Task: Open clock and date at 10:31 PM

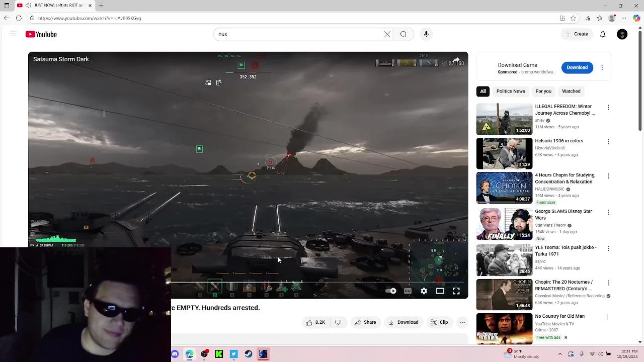Action: (x=629, y=354)
